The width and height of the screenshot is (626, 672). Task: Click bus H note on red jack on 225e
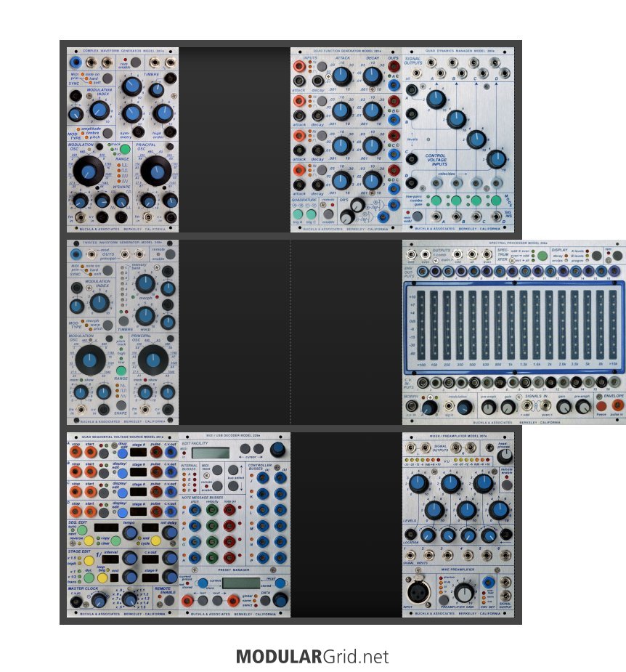point(229,557)
